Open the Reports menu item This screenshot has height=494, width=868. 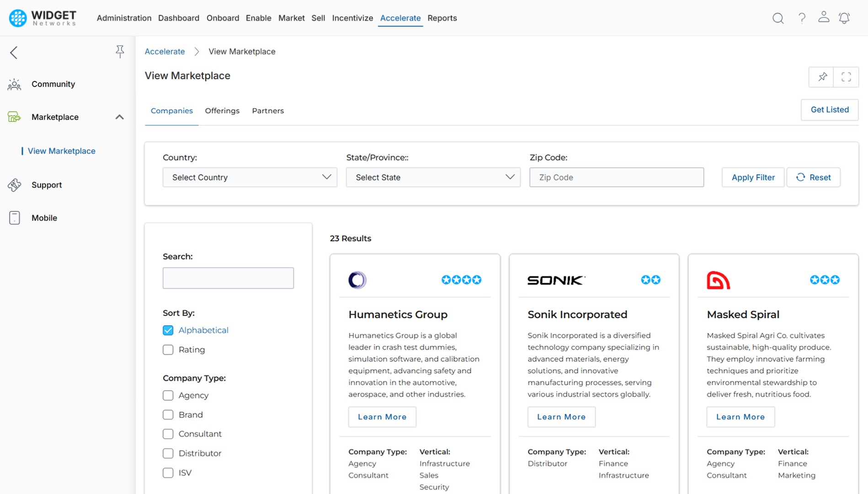(x=442, y=18)
